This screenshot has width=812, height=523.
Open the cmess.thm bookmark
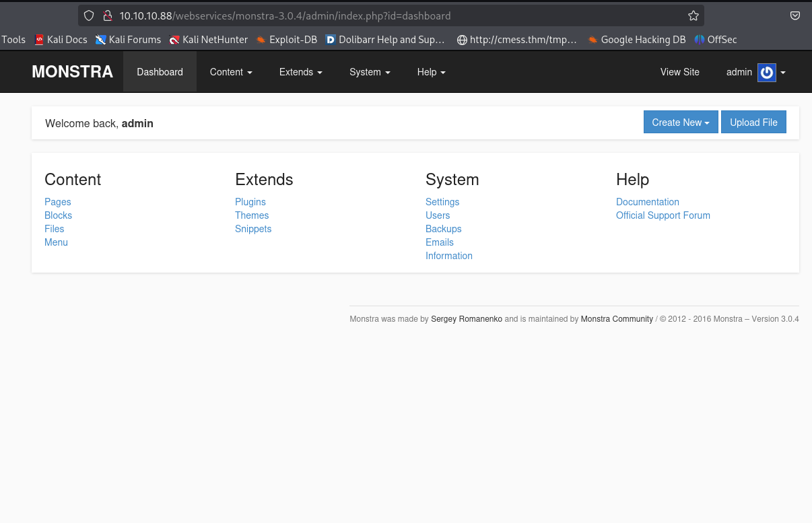tap(517, 40)
